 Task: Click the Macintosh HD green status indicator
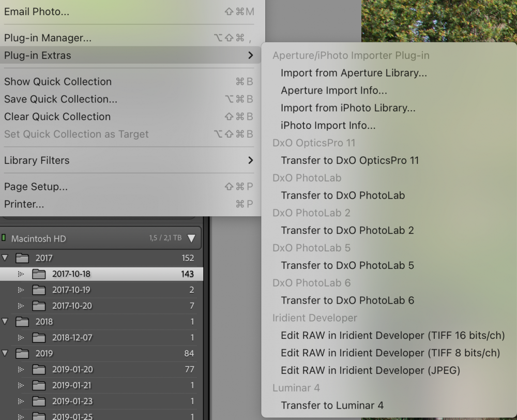pos(4,237)
